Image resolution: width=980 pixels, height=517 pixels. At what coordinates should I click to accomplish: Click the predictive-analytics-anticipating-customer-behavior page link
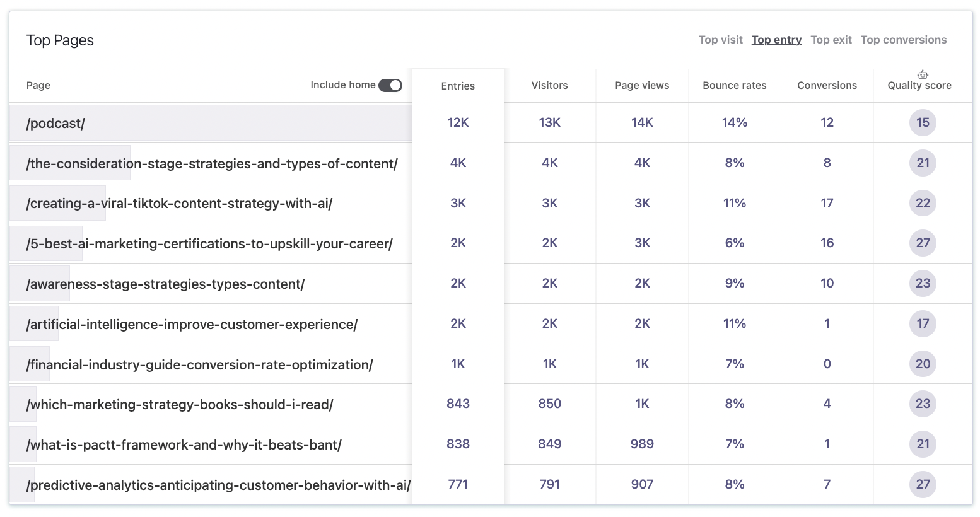pos(218,485)
